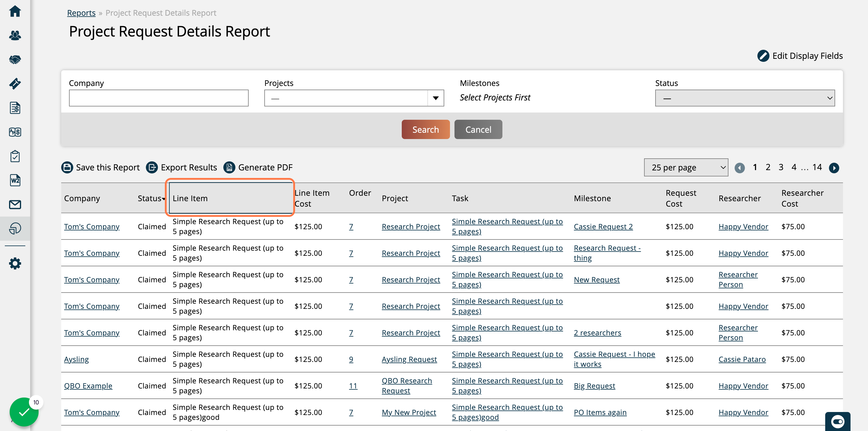Open the Home dashboard icon

[15, 11]
